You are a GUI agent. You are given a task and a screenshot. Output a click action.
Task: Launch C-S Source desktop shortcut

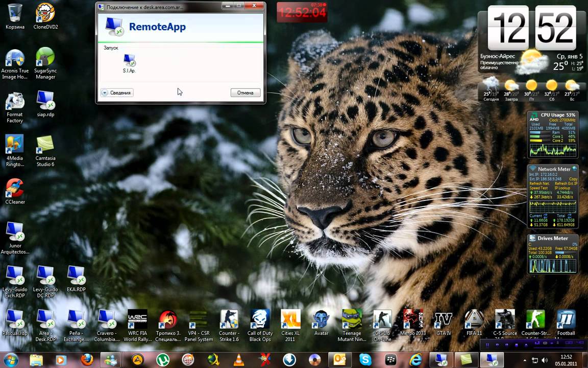pyautogui.click(x=505, y=322)
